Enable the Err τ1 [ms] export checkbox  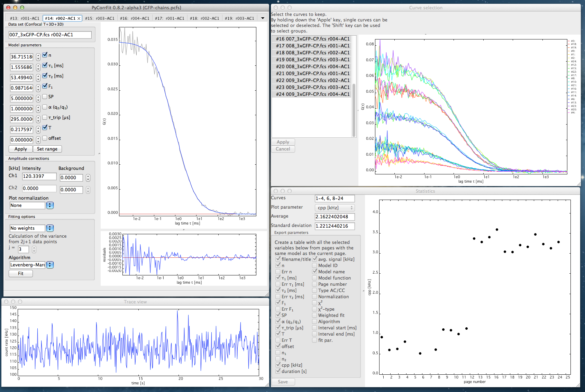point(278,284)
